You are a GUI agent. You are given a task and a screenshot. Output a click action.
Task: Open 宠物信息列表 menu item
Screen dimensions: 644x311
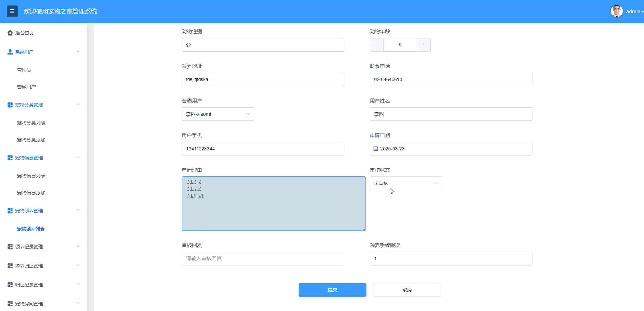[x=31, y=176]
